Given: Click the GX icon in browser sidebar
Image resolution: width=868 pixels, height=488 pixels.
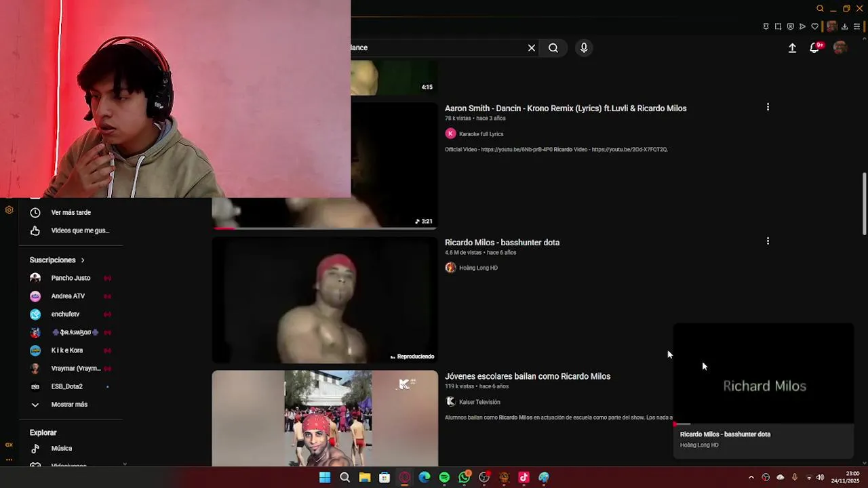Looking at the screenshot, I should 9,445.
